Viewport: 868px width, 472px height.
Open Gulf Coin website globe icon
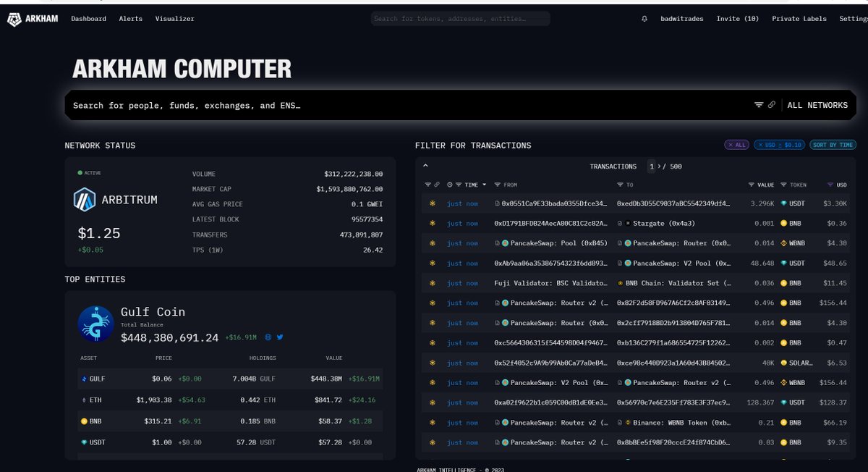coord(268,337)
